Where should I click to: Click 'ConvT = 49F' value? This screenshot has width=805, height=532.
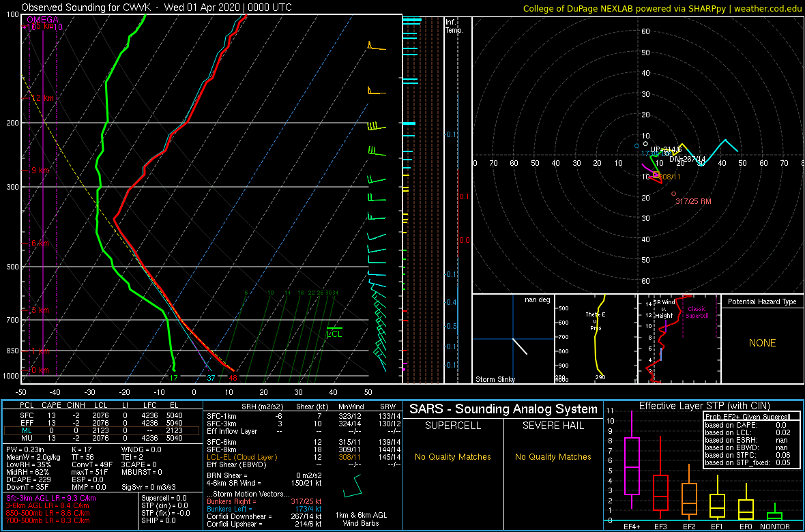click(x=91, y=464)
